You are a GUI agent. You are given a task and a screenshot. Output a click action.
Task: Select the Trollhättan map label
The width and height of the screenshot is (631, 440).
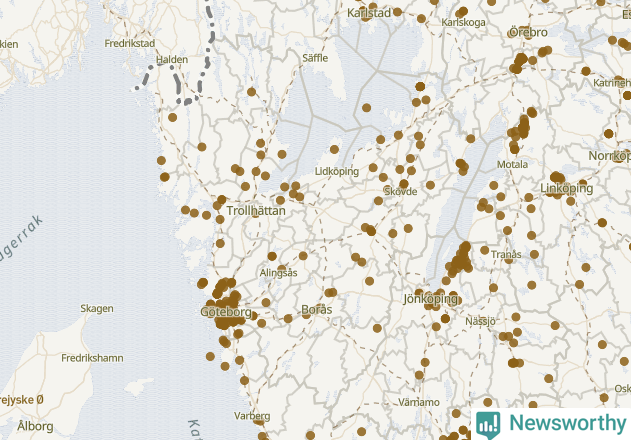click(x=256, y=211)
